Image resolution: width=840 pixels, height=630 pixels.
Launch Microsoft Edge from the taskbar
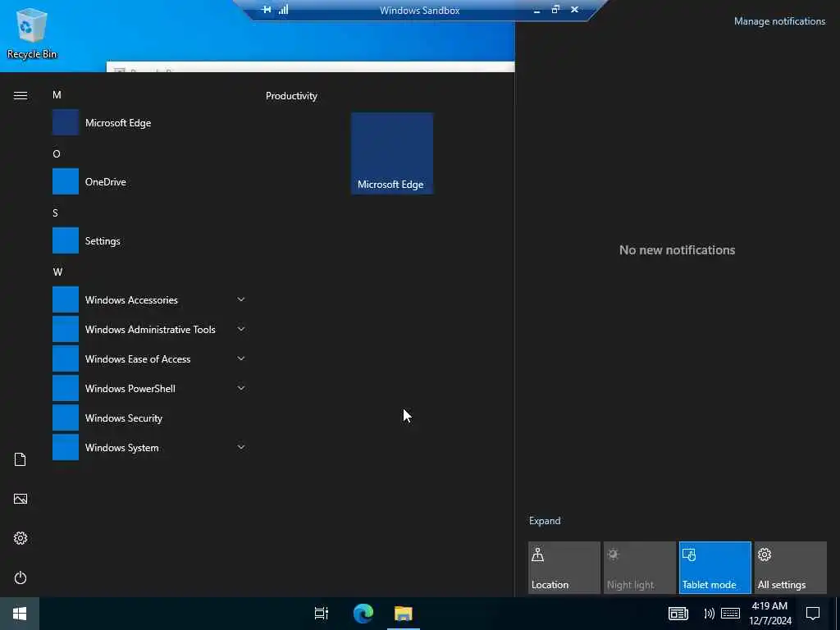click(363, 614)
